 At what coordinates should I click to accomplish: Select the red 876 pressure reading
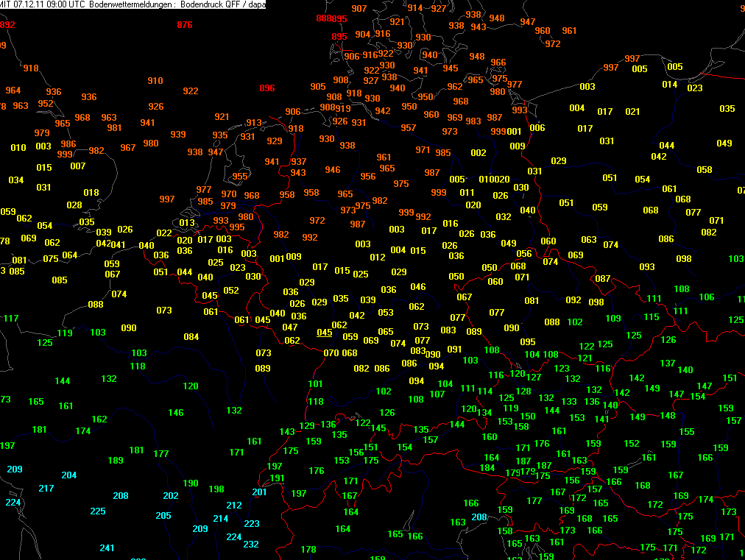point(185,25)
